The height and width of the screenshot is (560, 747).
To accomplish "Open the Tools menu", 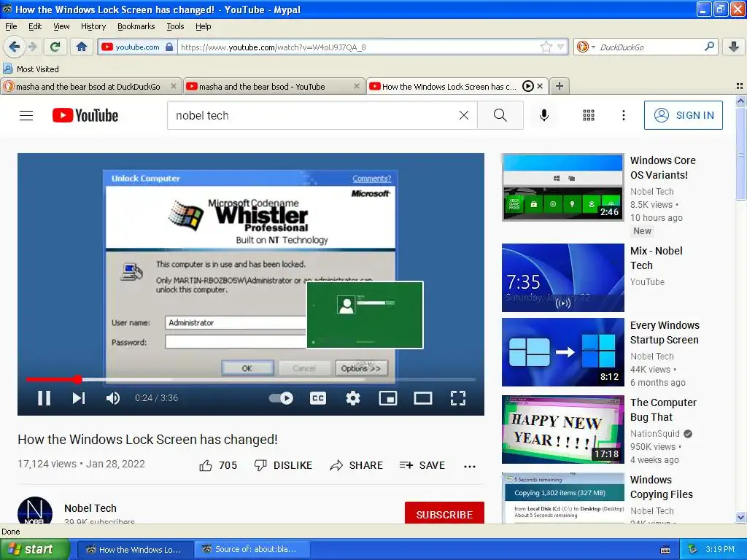I will [x=175, y=26].
